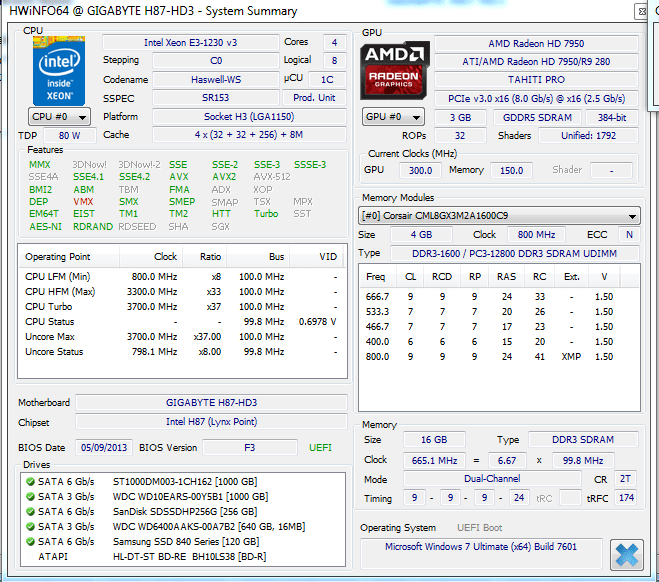Click the PCIe v3.0 x16 link field

pyautogui.click(x=536, y=99)
